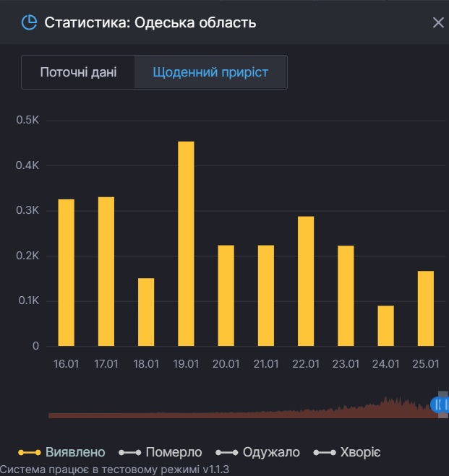Click the shortest bar for 24.01
449x476 pixels.
click(385, 326)
